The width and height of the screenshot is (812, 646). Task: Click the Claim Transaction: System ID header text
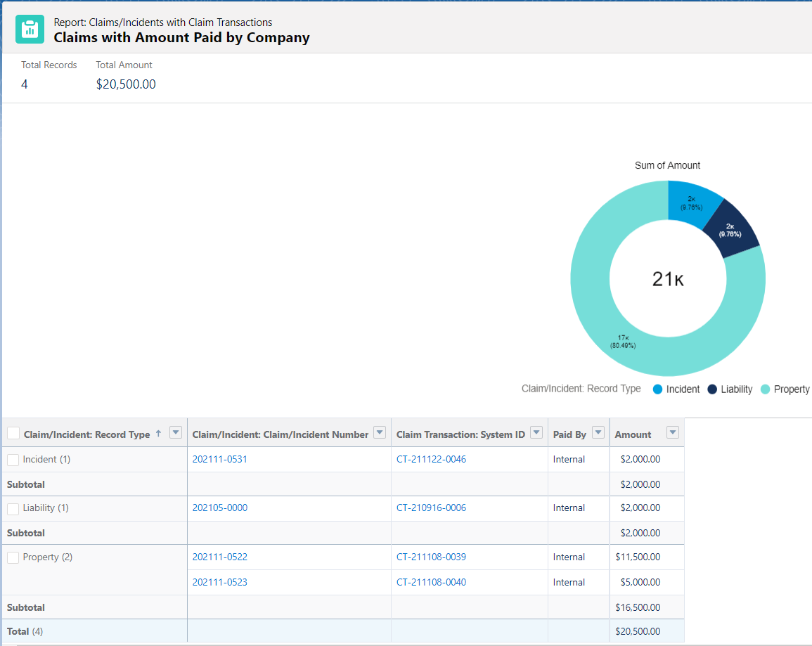click(460, 434)
